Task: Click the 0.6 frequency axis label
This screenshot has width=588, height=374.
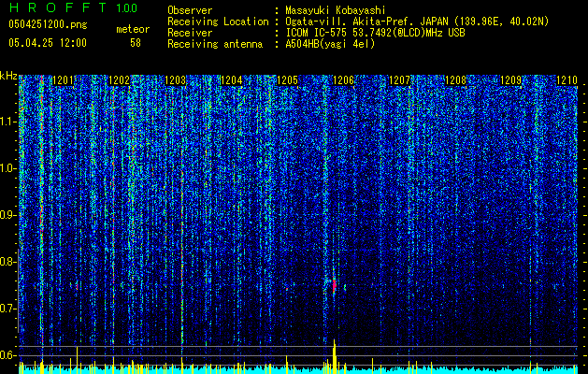Action: tap(7, 355)
